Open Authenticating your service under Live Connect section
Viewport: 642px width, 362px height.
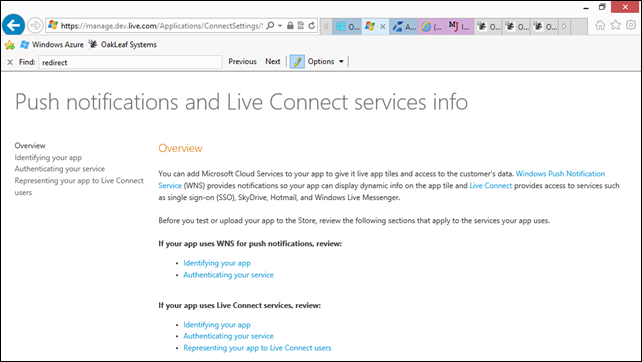coord(228,336)
